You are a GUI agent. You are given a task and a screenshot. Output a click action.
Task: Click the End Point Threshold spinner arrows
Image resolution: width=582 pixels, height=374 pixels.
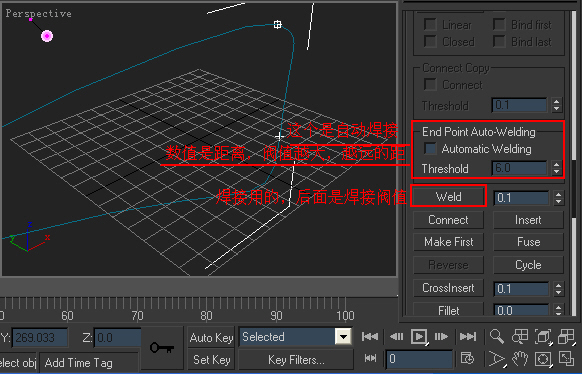click(556, 168)
